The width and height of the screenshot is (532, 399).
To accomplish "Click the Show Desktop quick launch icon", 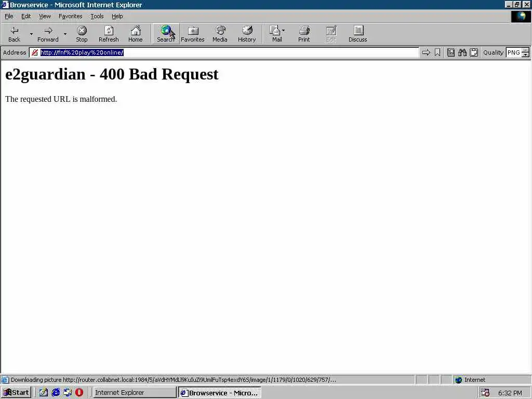I will point(68,393).
